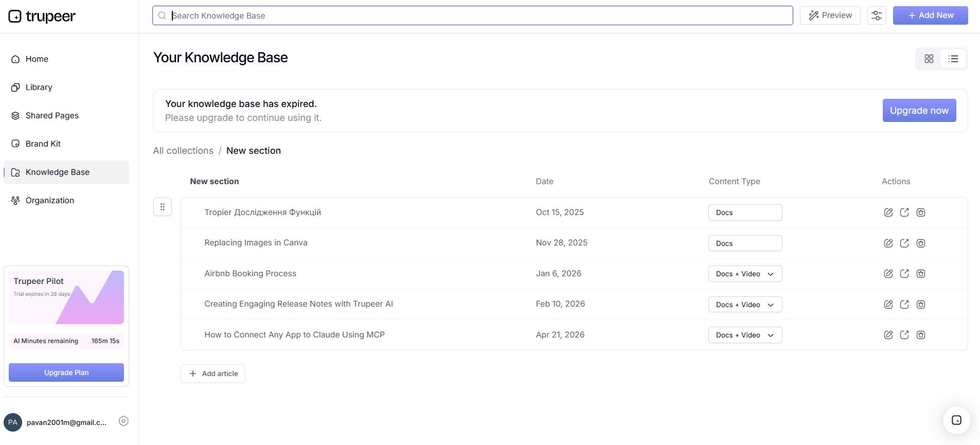Go back to All collections
The height and width of the screenshot is (445, 980).
(x=183, y=151)
